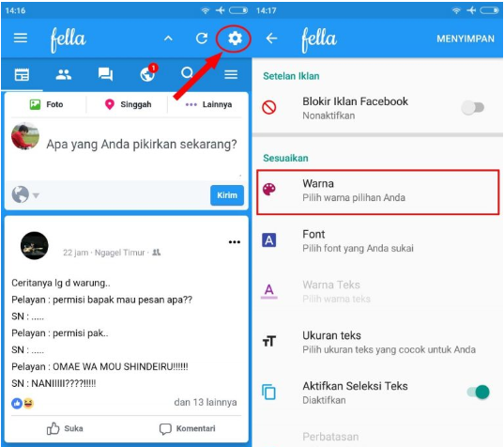Open the Warna color picker setting
This screenshot has width=504, height=447.
point(377,193)
